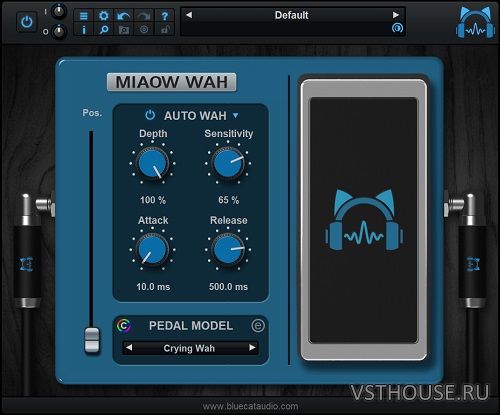Click the Release label

tap(229, 220)
